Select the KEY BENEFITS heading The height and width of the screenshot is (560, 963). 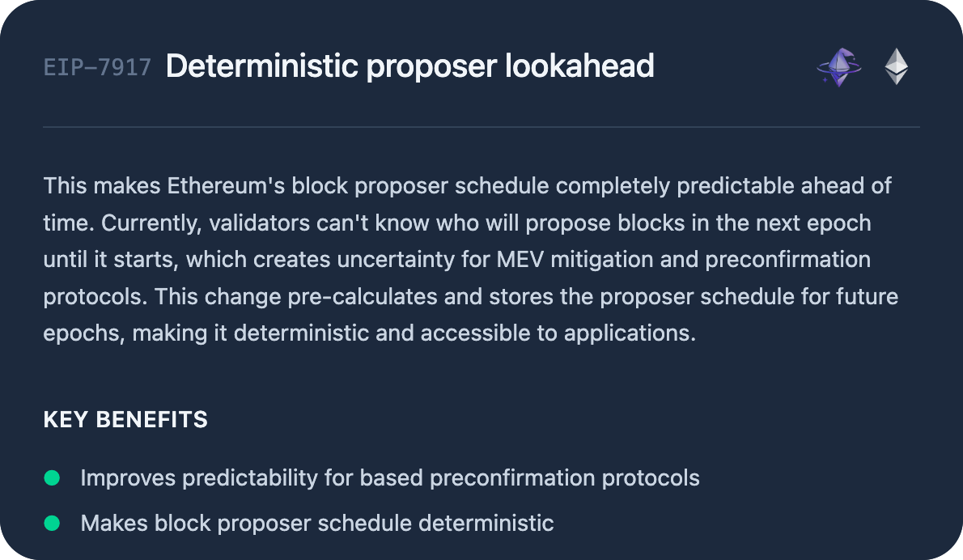[x=125, y=420]
